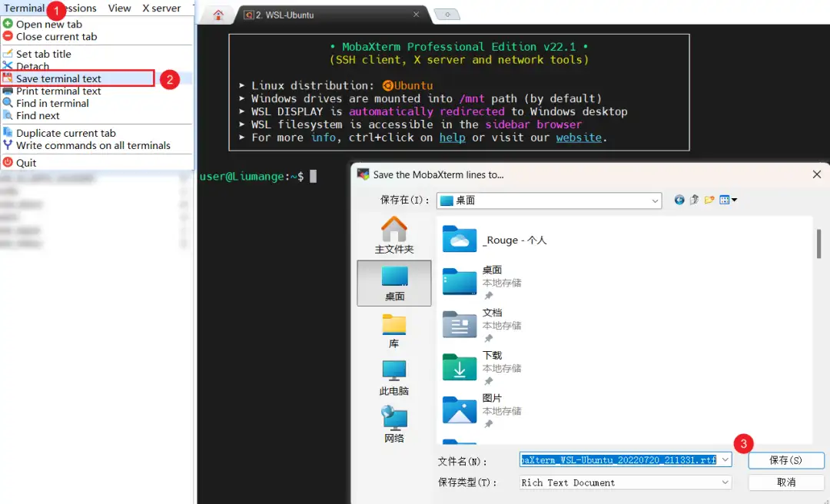Image resolution: width=830 pixels, height=504 pixels.
Task: Click the icon beside Find next
Action: [8, 115]
